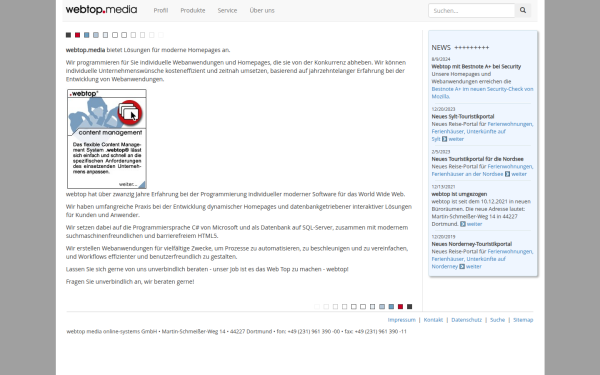Click the webtop.media logo

pos(101,10)
